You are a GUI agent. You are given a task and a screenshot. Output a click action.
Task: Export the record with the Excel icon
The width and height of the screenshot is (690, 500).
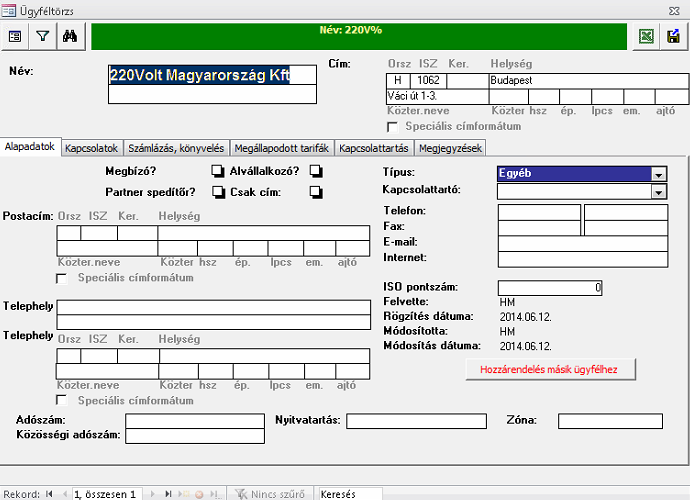646,37
